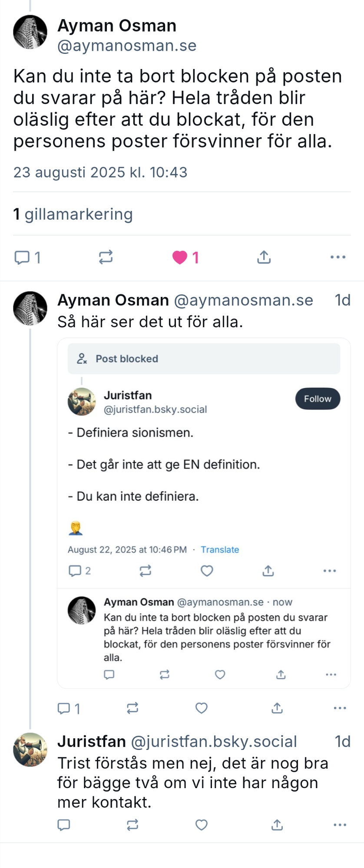
Task: Open @aymanosman.se handle in post header
Action: pyautogui.click(x=127, y=46)
